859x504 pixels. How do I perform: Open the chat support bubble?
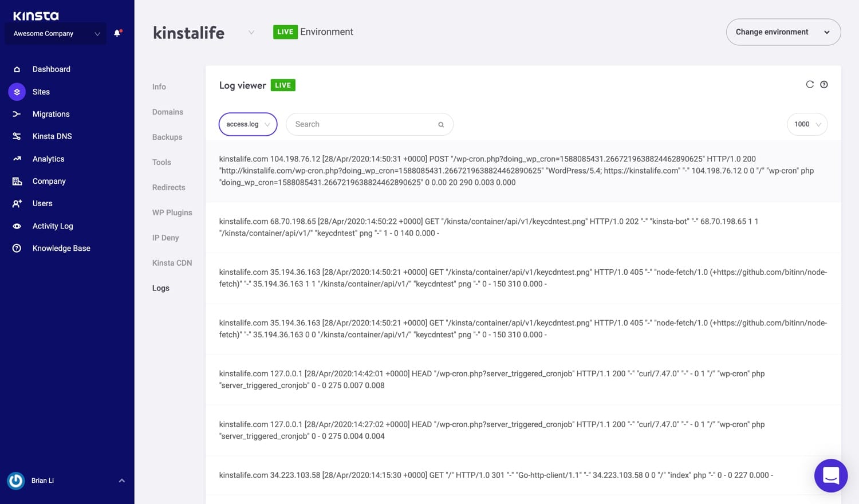click(830, 475)
